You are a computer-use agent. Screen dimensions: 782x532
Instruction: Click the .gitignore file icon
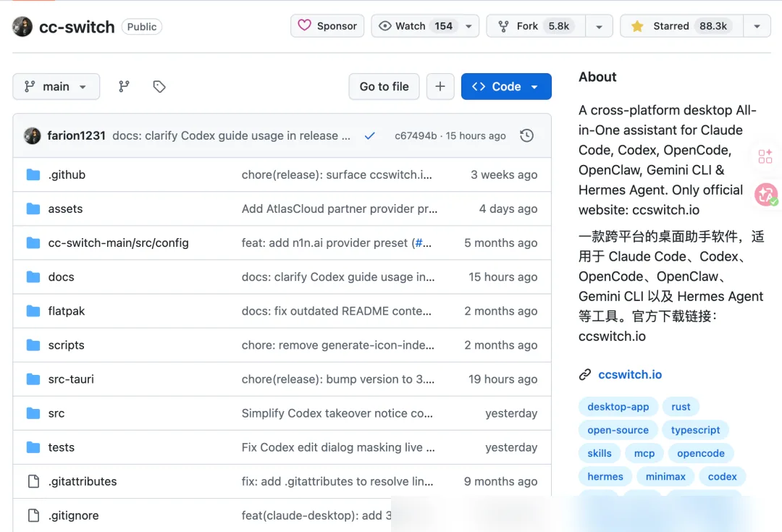click(x=33, y=515)
